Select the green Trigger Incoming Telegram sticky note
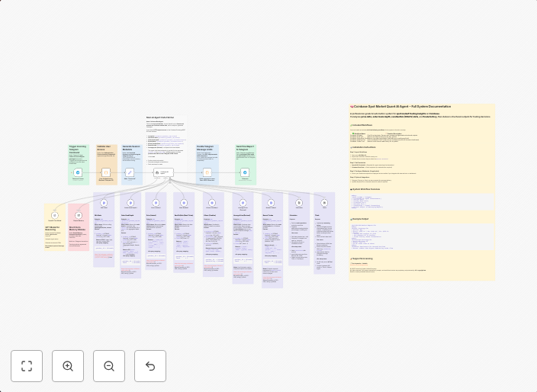Screen dimensions: 537x392 click(x=78, y=150)
